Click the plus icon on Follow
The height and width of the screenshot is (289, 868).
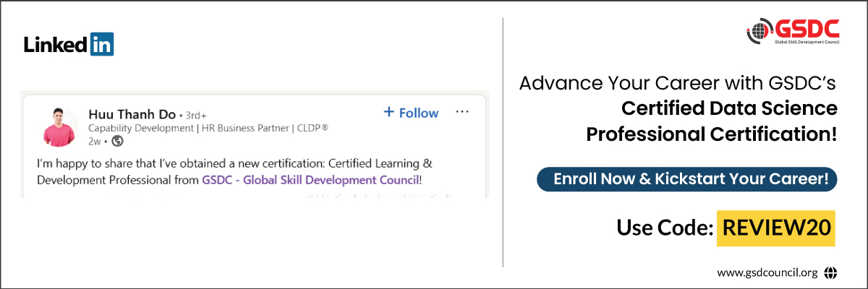(x=389, y=112)
